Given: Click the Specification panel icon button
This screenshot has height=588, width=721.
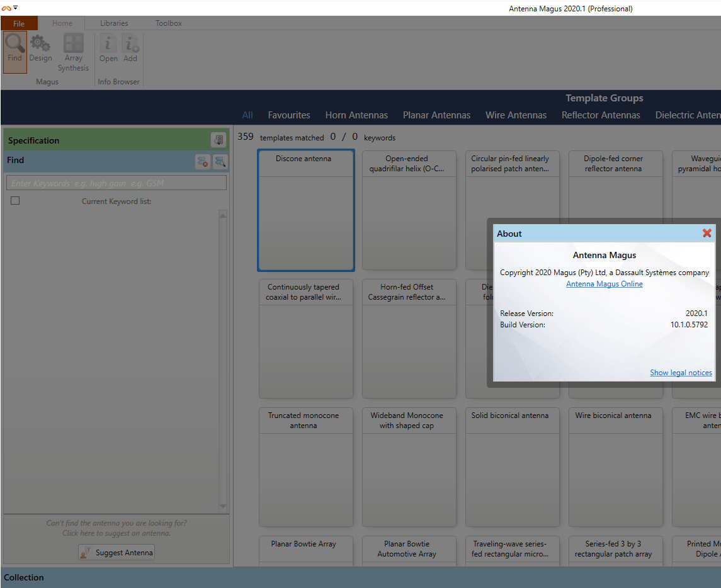Looking at the screenshot, I should click(218, 140).
